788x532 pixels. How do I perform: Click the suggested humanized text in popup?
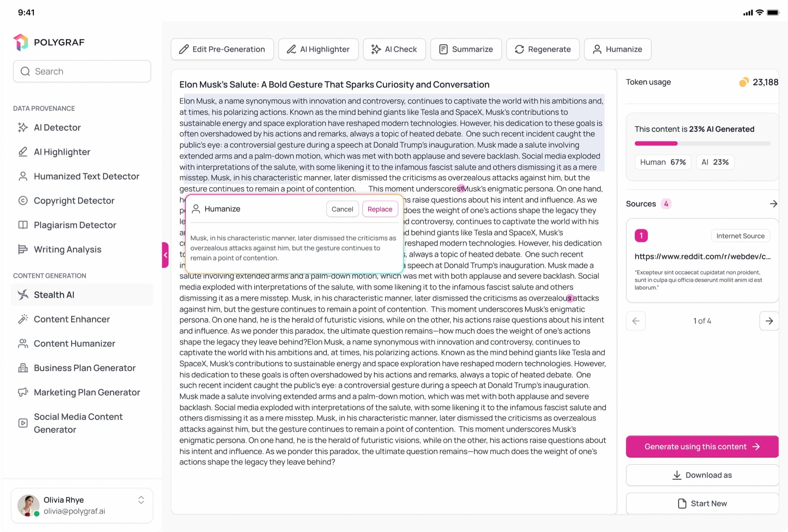pyautogui.click(x=293, y=248)
